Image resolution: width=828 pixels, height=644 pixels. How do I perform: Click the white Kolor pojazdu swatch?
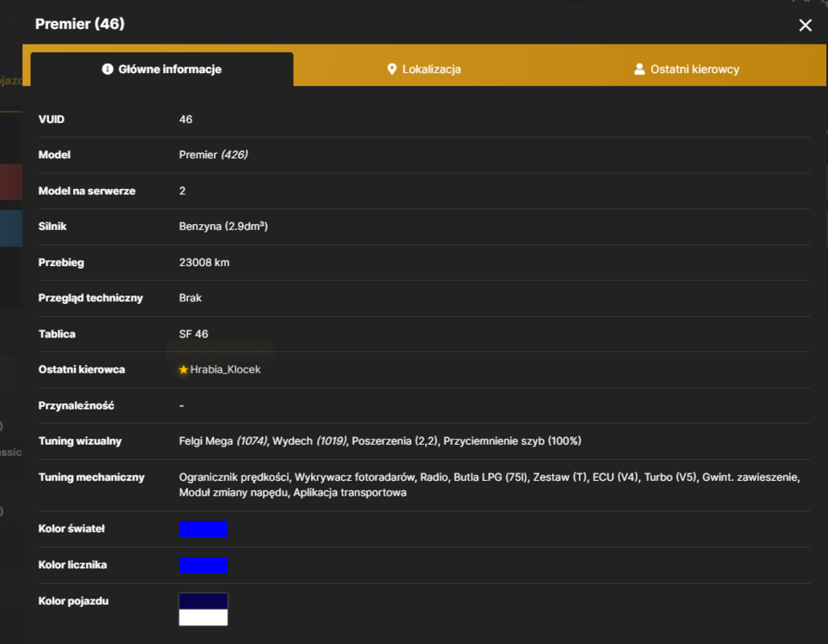click(x=204, y=617)
